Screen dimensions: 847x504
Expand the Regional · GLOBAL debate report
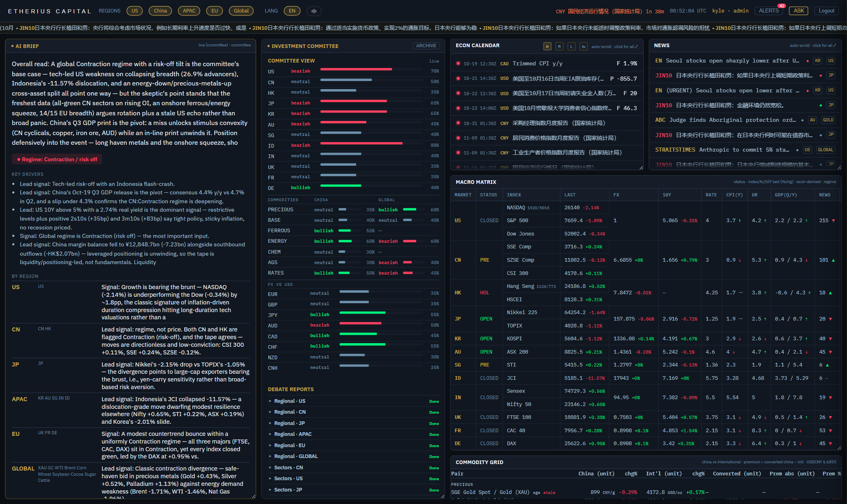(354, 456)
